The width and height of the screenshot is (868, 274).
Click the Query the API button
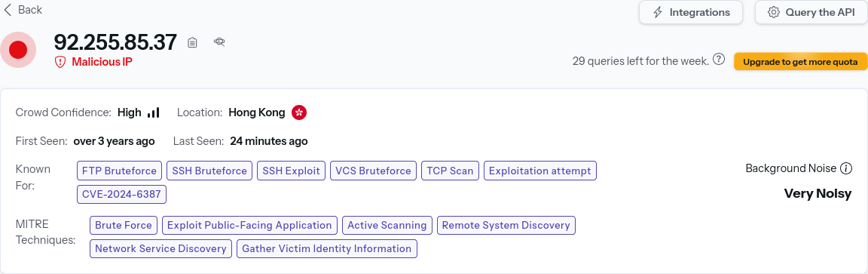tap(811, 12)
